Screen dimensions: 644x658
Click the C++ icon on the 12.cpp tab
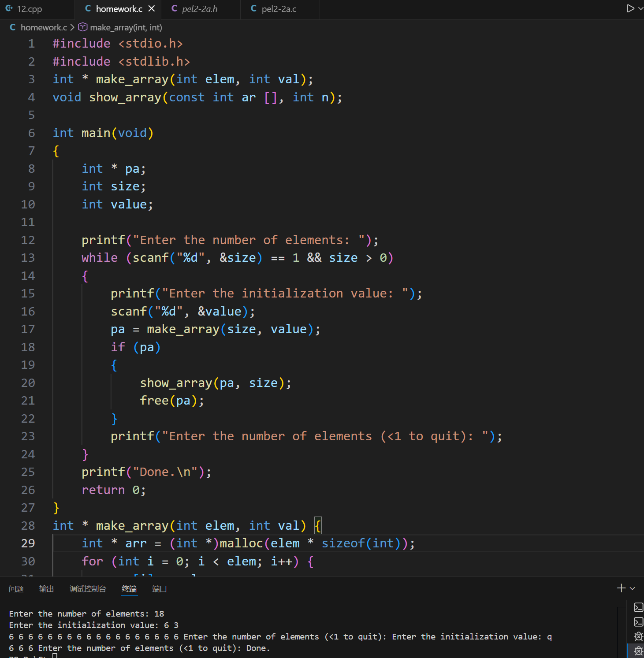[x=9, y=8]
